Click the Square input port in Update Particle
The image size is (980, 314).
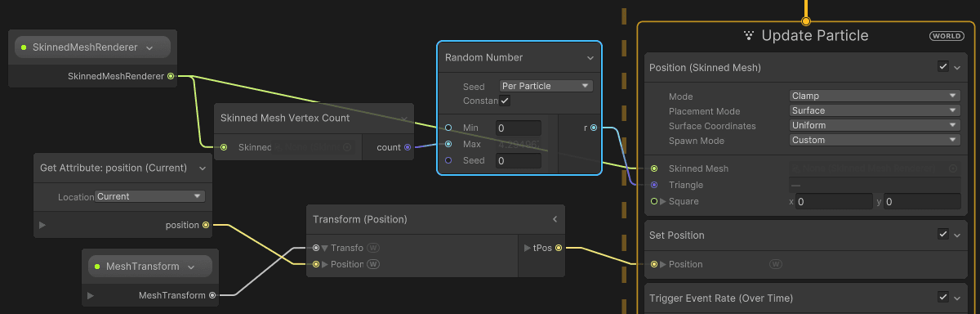(x=654, y=201)
